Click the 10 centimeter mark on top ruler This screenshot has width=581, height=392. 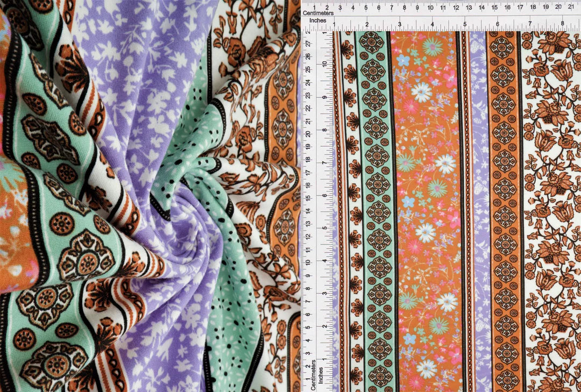pos(430,8)
